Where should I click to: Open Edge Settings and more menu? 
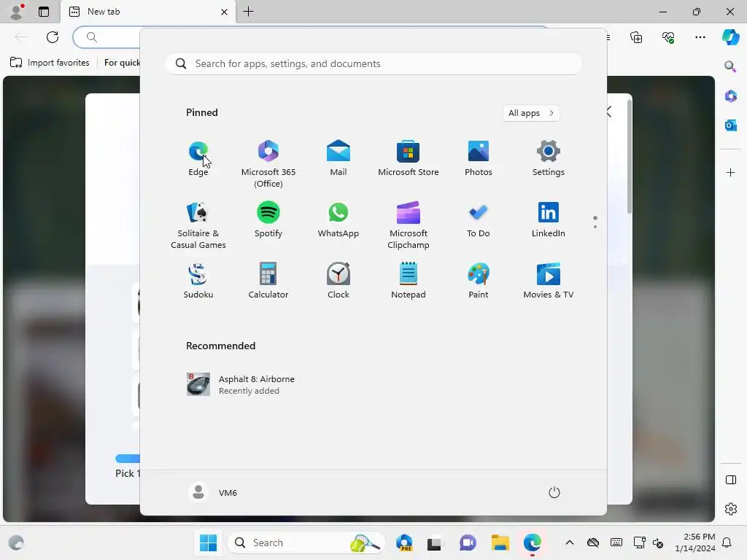point(700,37)
